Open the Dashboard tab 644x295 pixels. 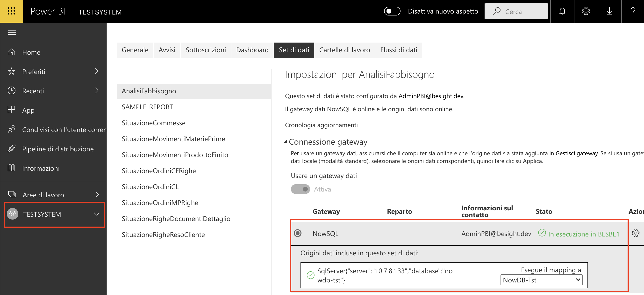(x=252, y=50)
